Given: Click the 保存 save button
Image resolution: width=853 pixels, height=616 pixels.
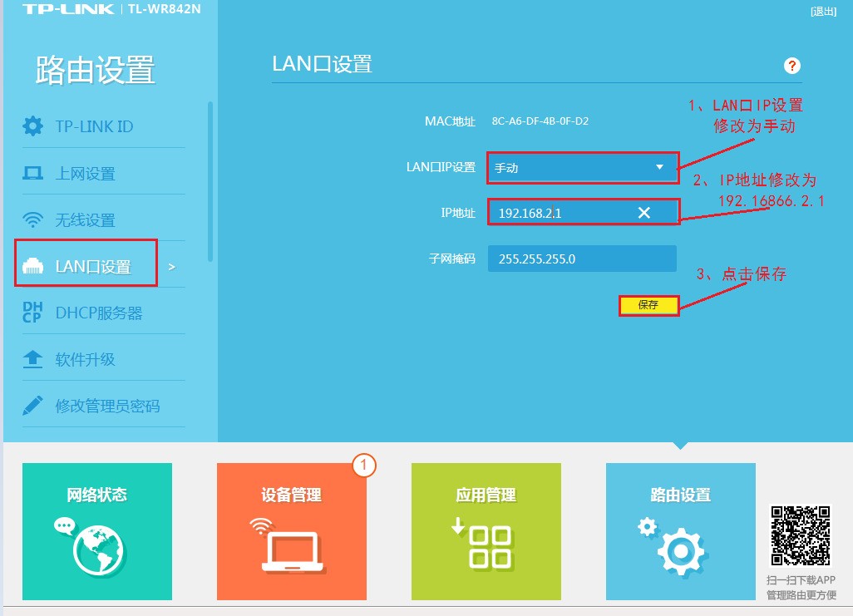Looking at the screenshot, I should (x=648, y=305).
